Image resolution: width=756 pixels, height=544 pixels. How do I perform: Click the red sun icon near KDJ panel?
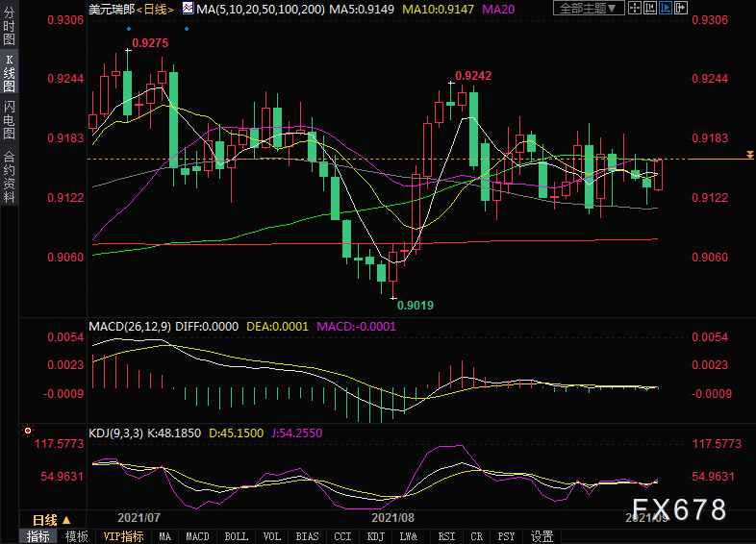tap(28, 431)
